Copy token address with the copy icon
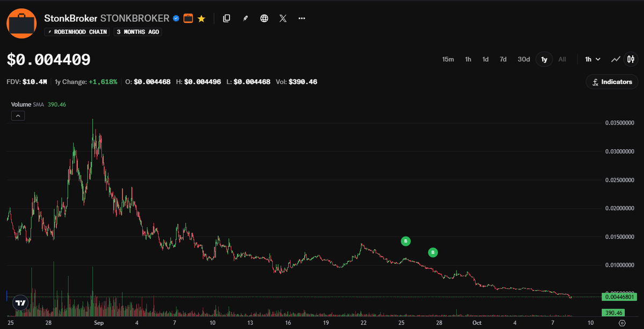 (226, 18)
